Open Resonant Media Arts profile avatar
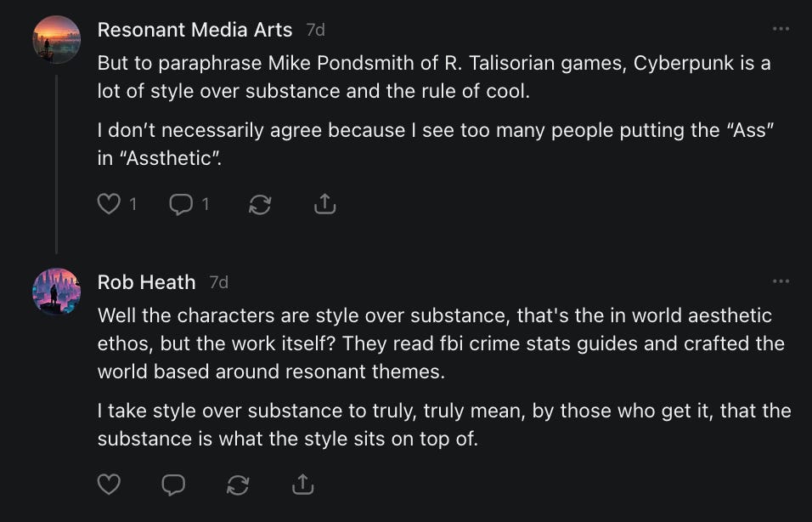The width and height of the screenshot is (812, 522). click(57, 39)
